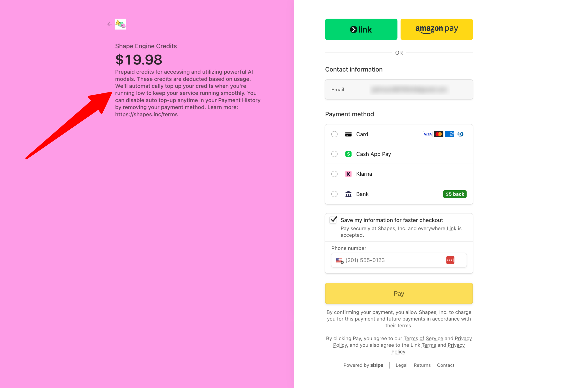Open the Returns footer link

coord(422,365)
